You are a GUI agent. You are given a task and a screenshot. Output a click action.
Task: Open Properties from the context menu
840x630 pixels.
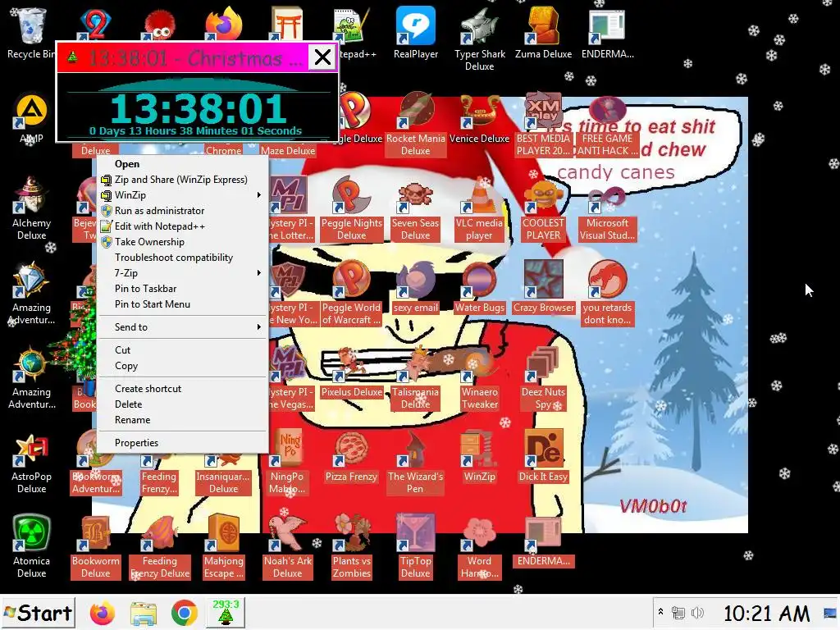pos(183,442)
